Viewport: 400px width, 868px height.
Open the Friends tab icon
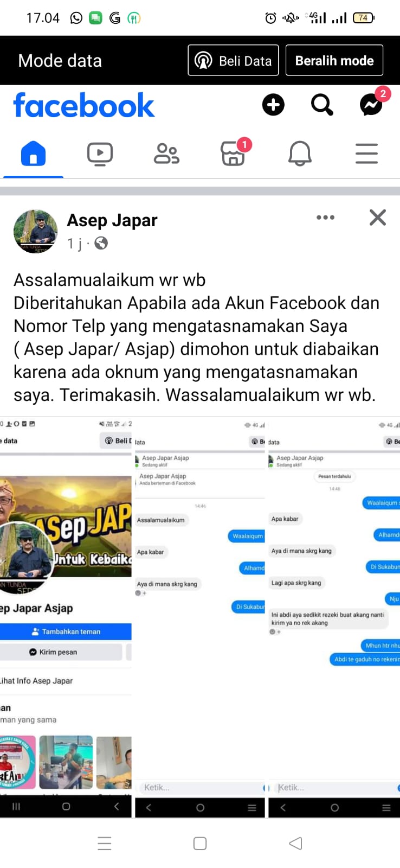pyautogui.click(x=166, y=154)
